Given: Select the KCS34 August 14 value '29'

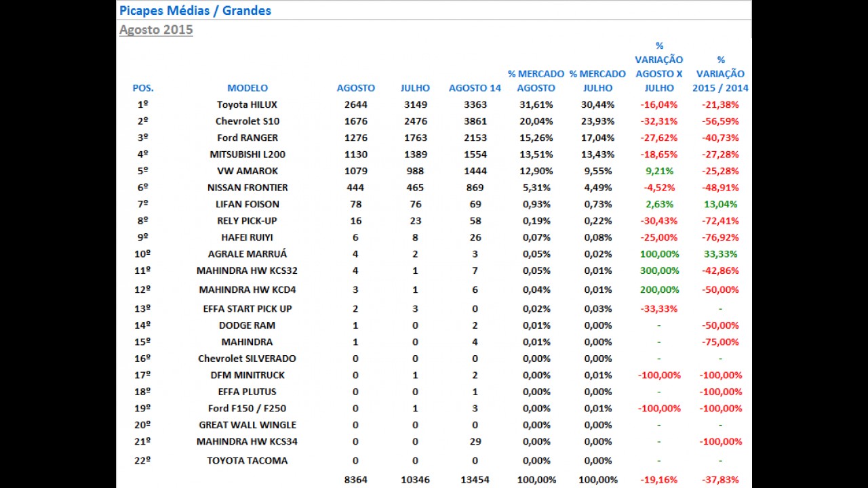Looking at the screenshot, I should coord(475,441).
